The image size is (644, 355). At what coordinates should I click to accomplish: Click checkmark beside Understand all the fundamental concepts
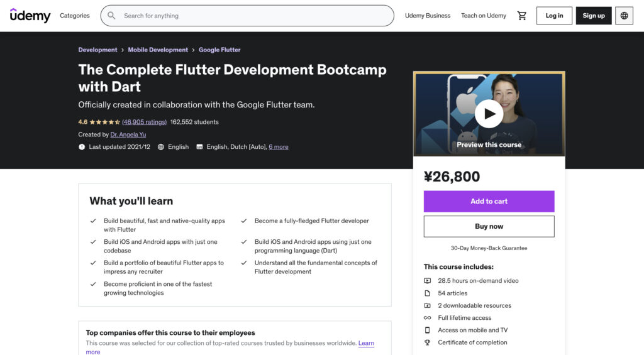point(244,263)
